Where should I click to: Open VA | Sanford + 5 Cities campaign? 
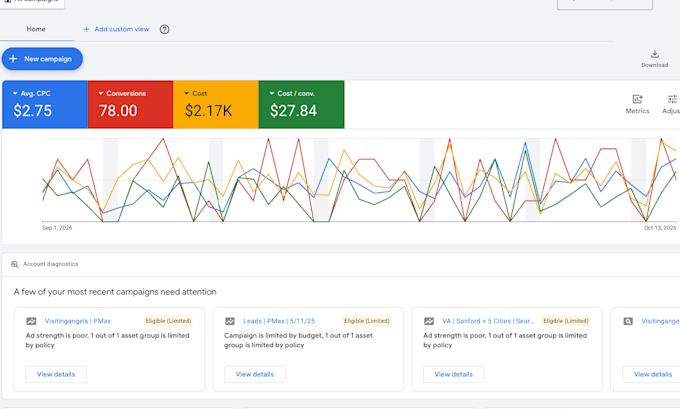488,321
